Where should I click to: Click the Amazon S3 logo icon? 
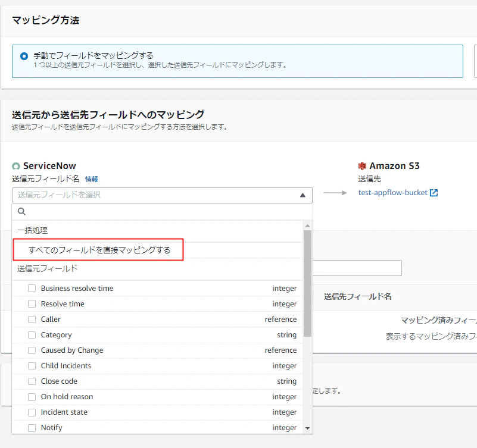tap(362, 166)
